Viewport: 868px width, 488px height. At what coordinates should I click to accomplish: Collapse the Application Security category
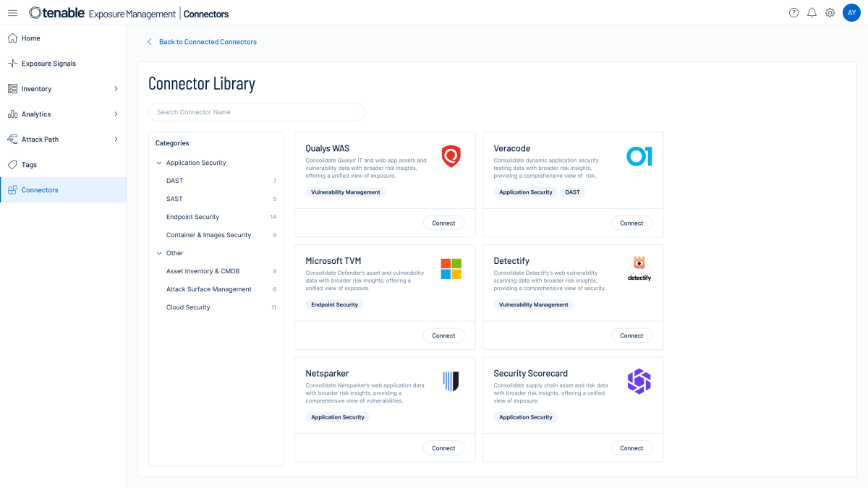click(x=159, y=163)
